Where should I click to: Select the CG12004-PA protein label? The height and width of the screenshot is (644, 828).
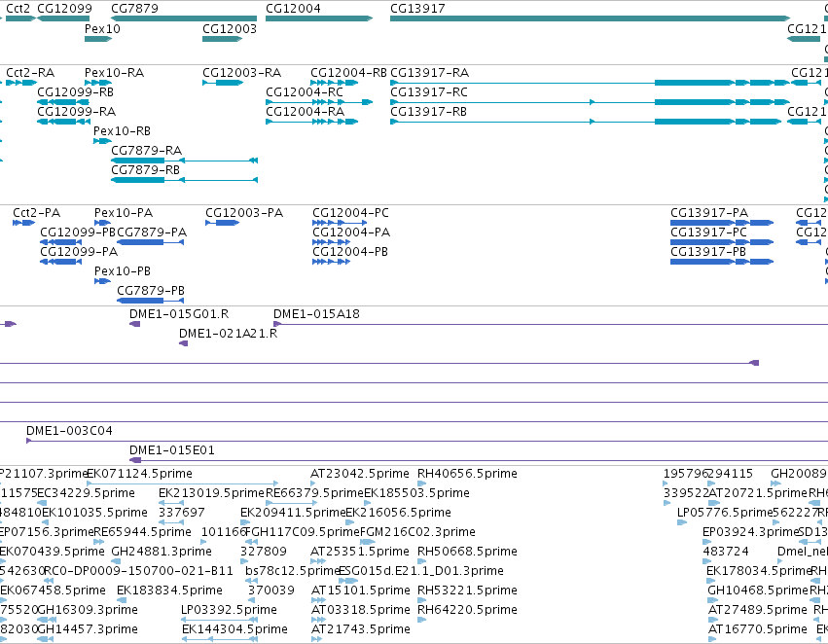point(351,233)
